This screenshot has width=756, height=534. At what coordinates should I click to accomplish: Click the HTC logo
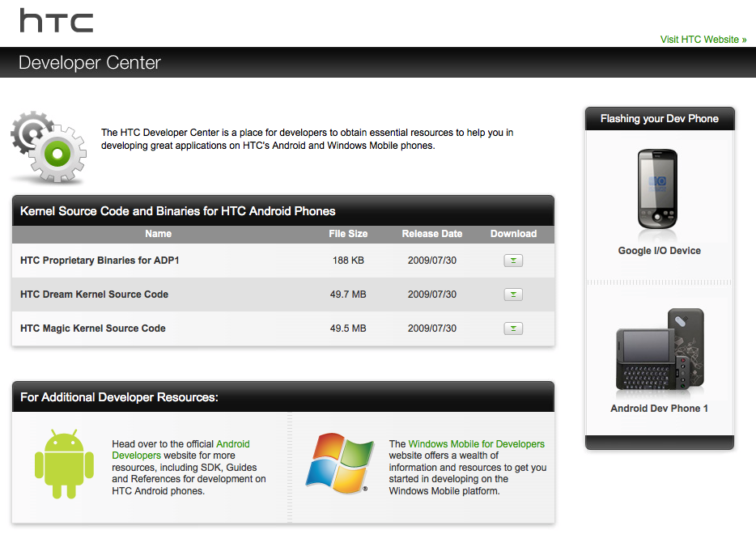coord(56,21)
